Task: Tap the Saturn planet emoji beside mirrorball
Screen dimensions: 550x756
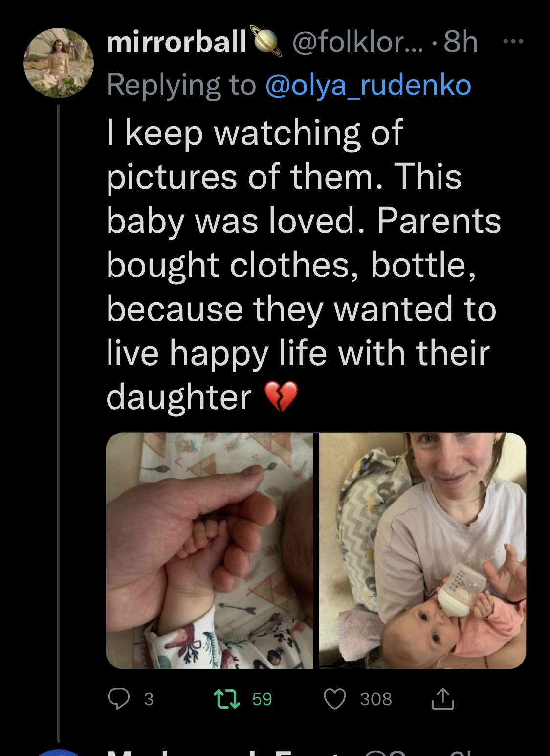Action: [x=266, y=41]
